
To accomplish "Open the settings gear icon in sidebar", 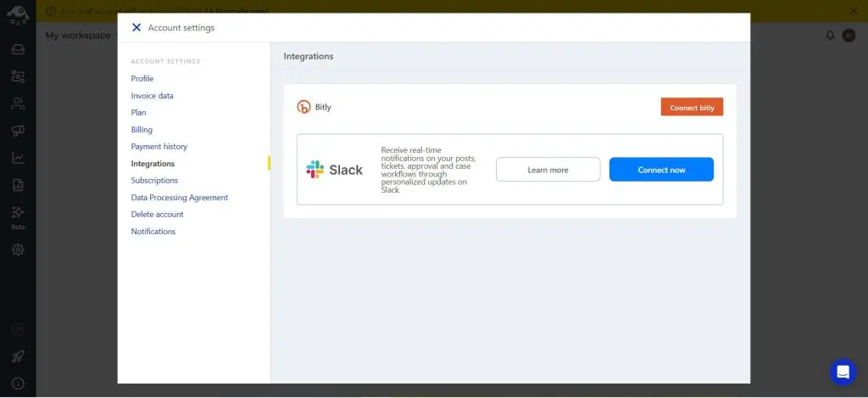I will pos(18,249).
